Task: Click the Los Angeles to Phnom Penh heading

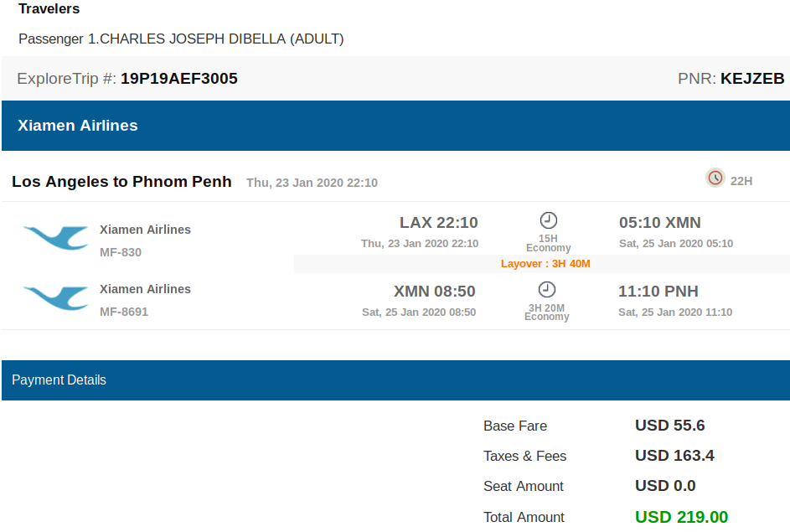Action: coord(121,181)
